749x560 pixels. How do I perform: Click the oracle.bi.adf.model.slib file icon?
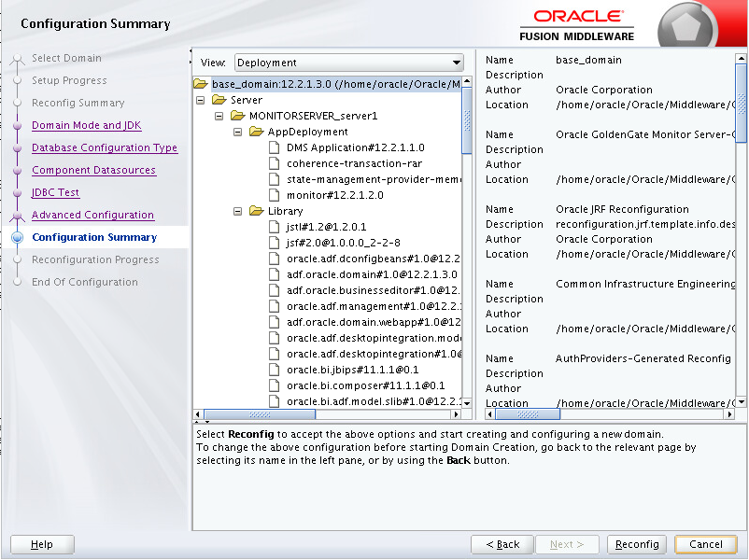click(x=275, y=401)
